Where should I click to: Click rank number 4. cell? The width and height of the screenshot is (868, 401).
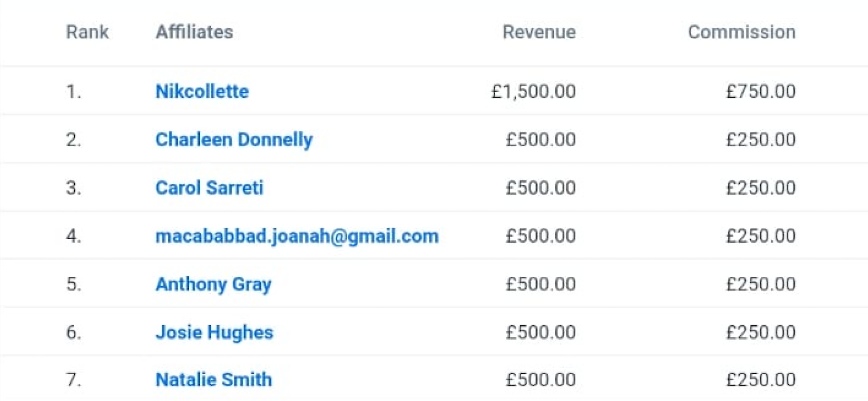[74, 236]
